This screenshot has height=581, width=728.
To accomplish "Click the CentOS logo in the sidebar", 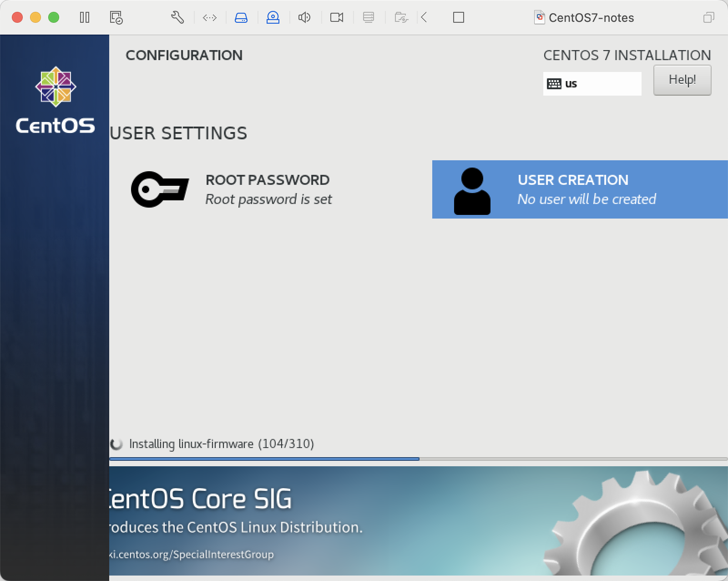I will (56, 100).
